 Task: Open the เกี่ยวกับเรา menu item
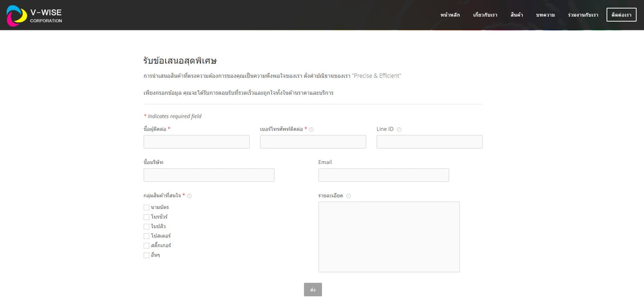[485, 15]
